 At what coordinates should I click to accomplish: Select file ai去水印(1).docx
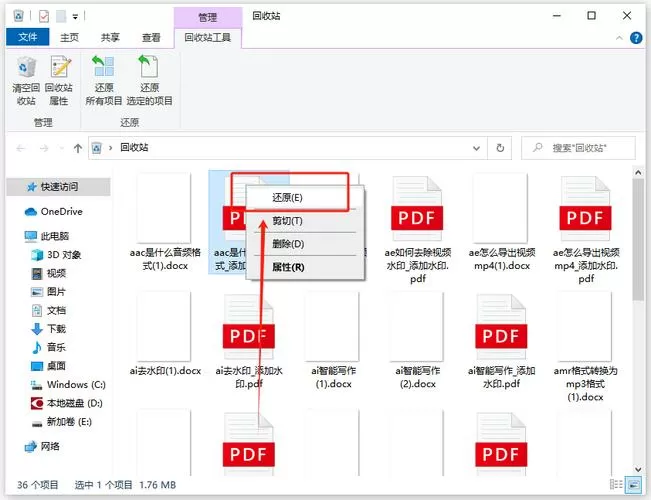165,334
